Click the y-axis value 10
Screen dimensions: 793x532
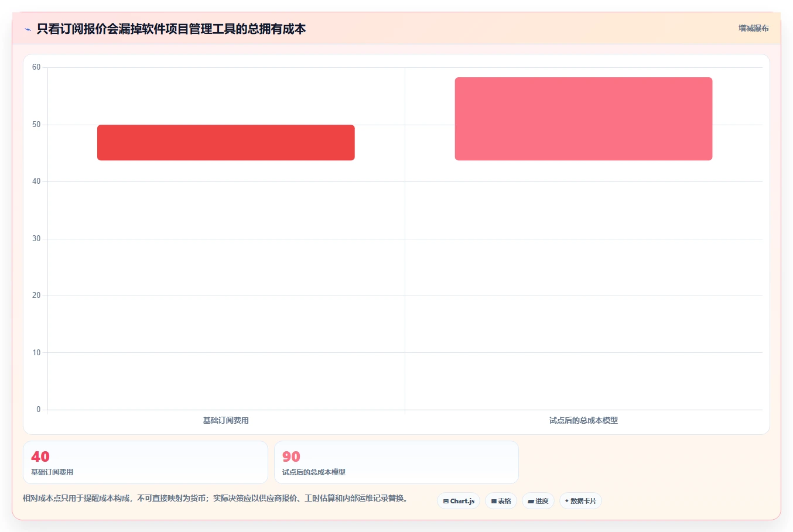(36, 353)
